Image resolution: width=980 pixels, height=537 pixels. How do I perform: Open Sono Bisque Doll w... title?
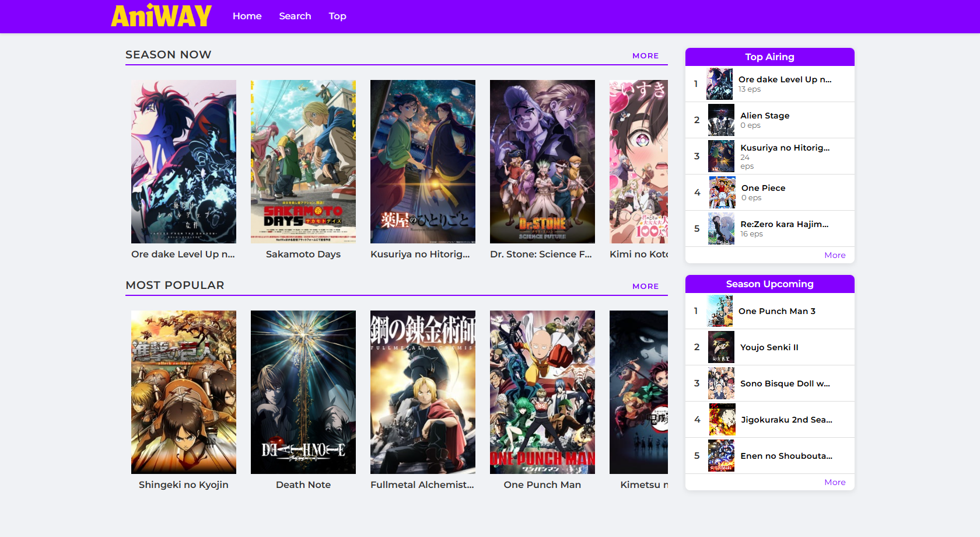click(785, 383)
